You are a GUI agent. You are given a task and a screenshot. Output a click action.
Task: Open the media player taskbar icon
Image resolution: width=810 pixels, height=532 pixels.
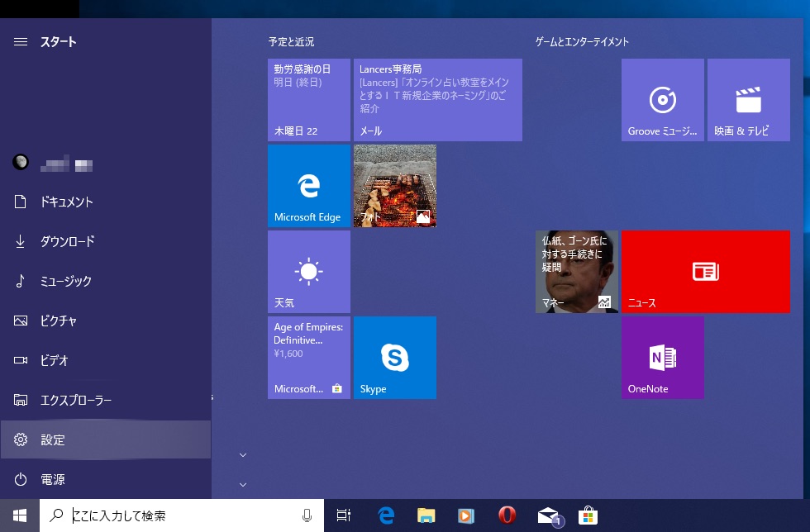(x=466, y=515)
